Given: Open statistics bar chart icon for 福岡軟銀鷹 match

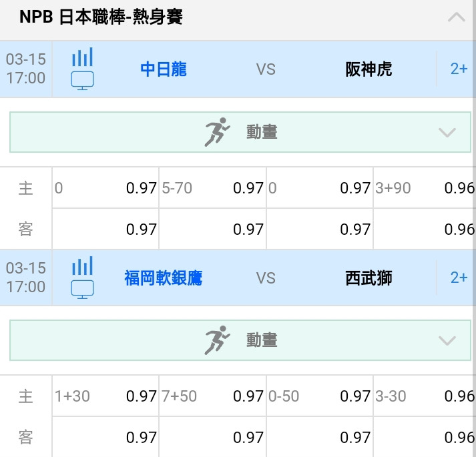Looking at the screenshot, I should point(82,266).
